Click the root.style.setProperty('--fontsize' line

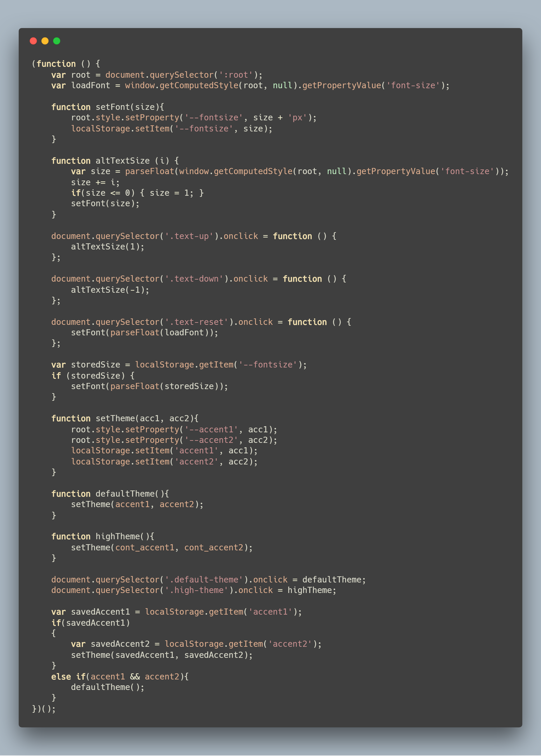coord(194,117)
